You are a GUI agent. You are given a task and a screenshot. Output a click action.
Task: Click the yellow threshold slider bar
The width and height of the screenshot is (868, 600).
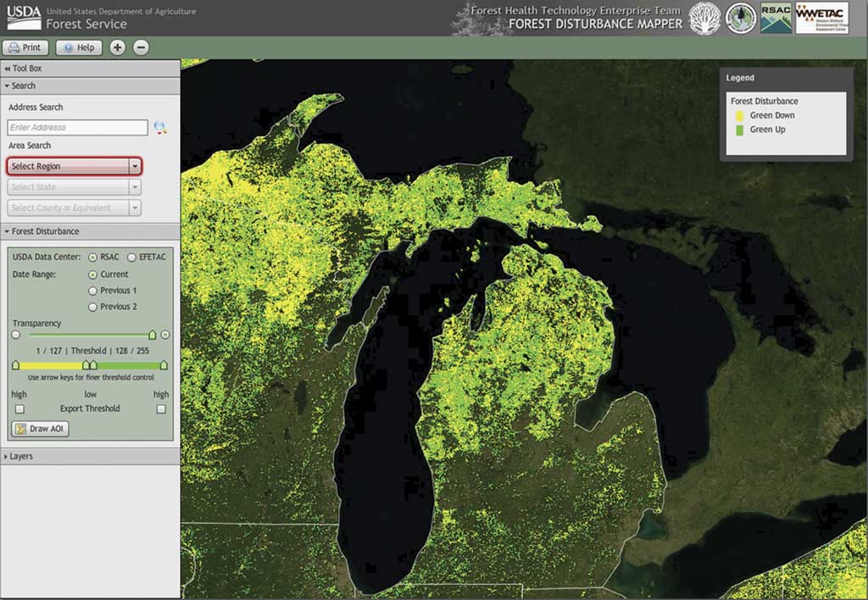pos(50,366)
